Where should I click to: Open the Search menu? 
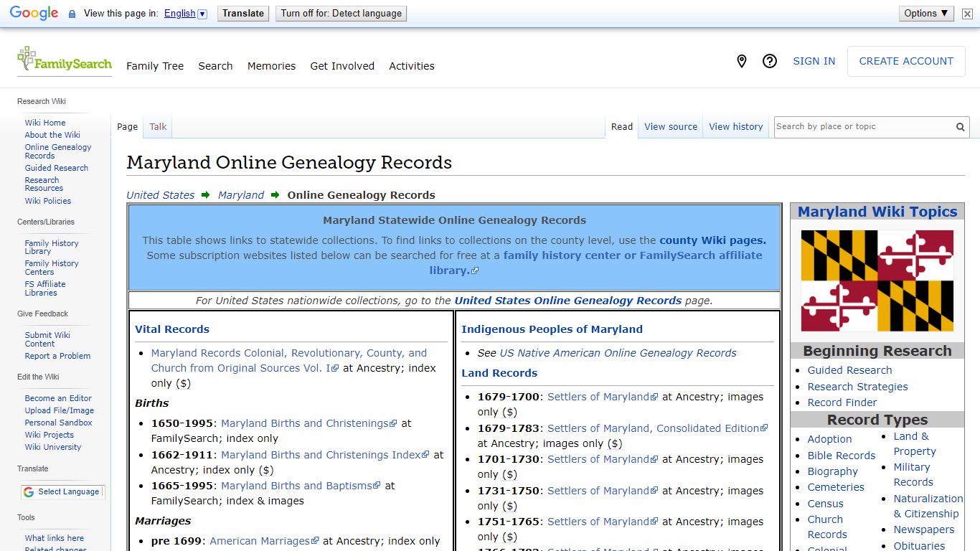coord(215,66)
